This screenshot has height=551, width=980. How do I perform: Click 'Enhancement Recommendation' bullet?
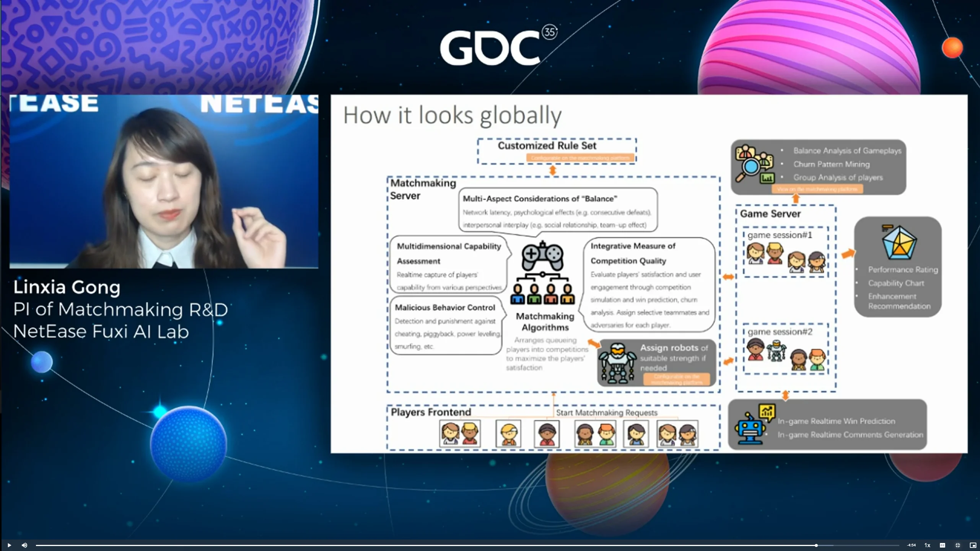click(899, 301)
